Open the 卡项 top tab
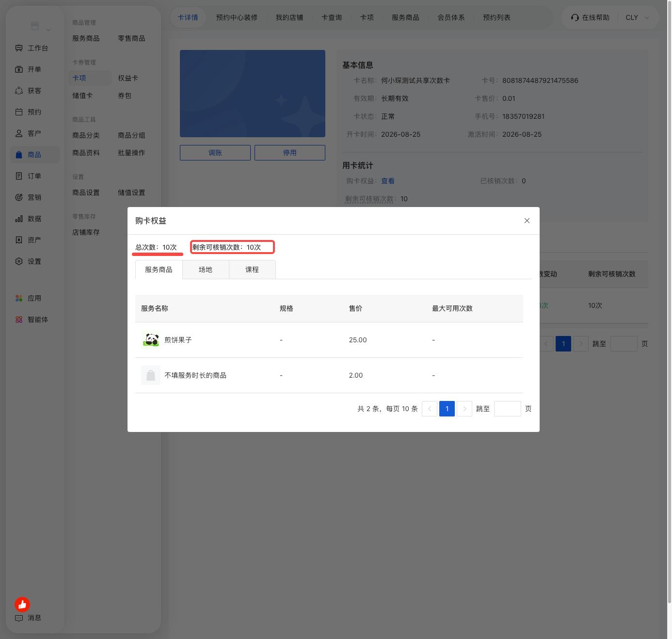The image size is (672, 639). [367, 17]
